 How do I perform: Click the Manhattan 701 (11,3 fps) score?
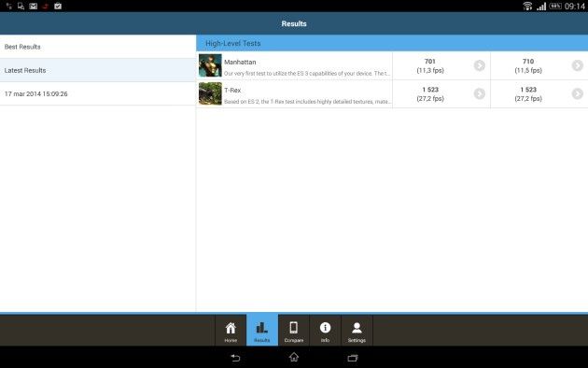[x=430, y=65]
